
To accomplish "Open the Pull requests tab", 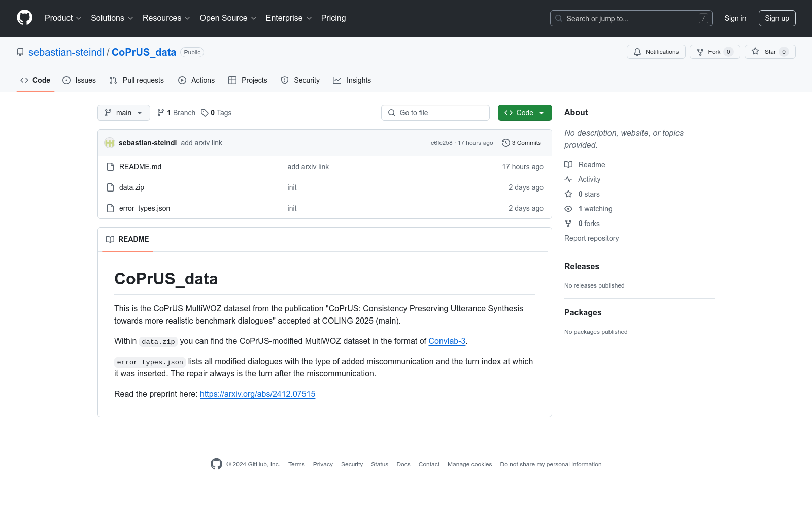I will (x=137, y=80).
